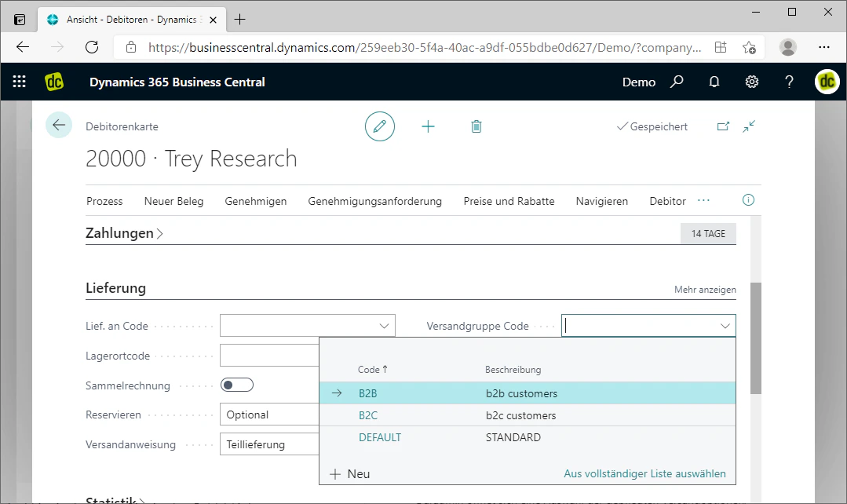This screenshot has width=847, height=504.
Task: Click Mehr anzeigen in Lieferung
Action: click(x=705, y=290)
